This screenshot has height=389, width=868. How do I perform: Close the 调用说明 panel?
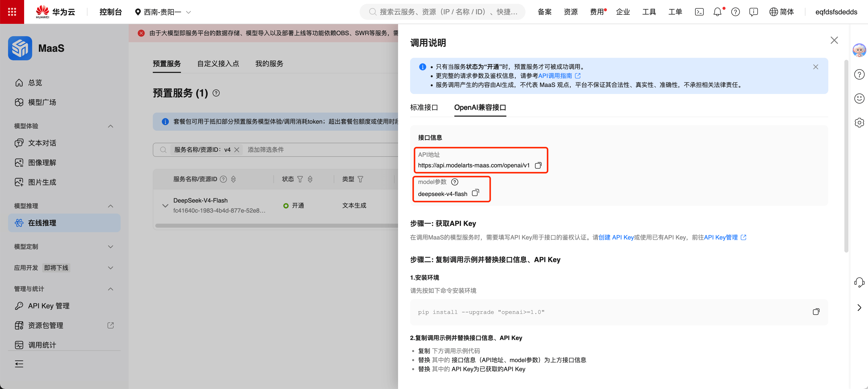coord(834,40)
